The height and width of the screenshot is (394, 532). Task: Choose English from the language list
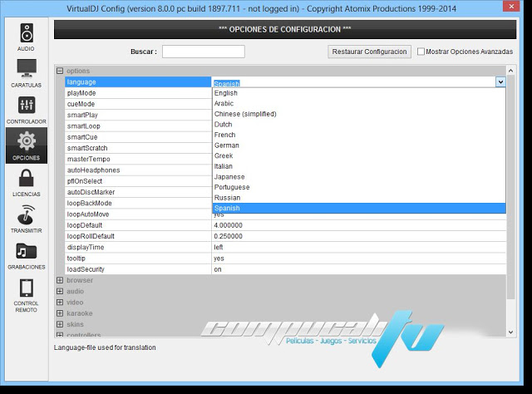[x=359, y=93]
